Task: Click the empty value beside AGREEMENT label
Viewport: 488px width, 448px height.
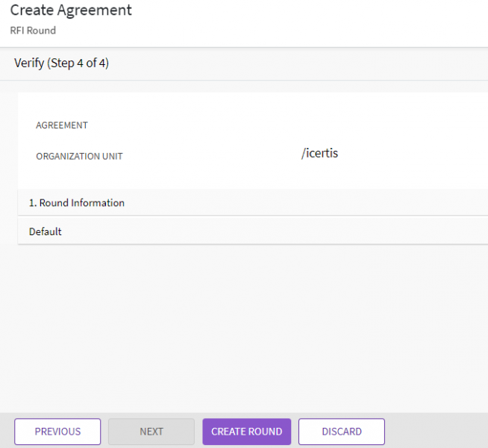Action: 321,125
